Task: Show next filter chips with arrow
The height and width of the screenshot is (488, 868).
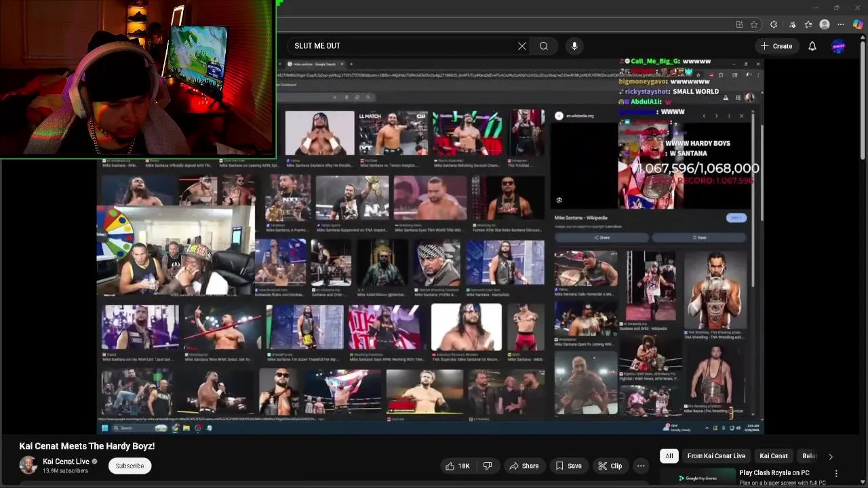Action: [x=831, y=456]
